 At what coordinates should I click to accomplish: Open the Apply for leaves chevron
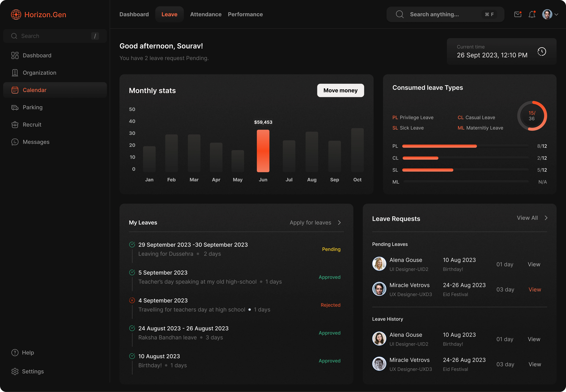point(339,222)
